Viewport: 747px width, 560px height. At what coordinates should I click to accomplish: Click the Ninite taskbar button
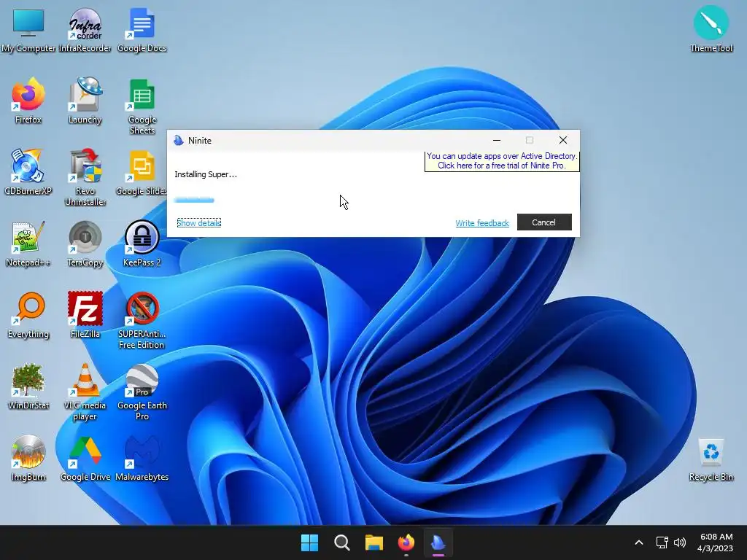pyautogui.click(x=438, y=542)
